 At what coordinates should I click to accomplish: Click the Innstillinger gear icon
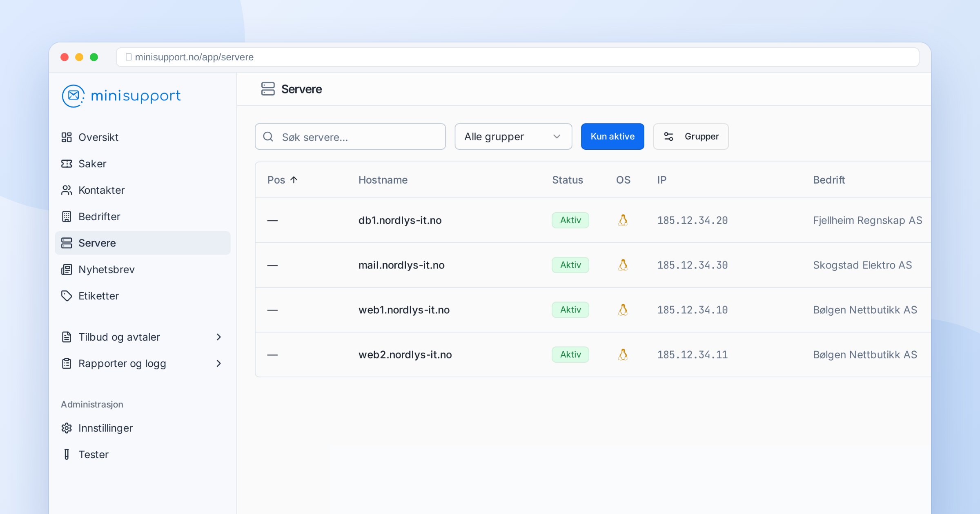[x=67, y=428]
